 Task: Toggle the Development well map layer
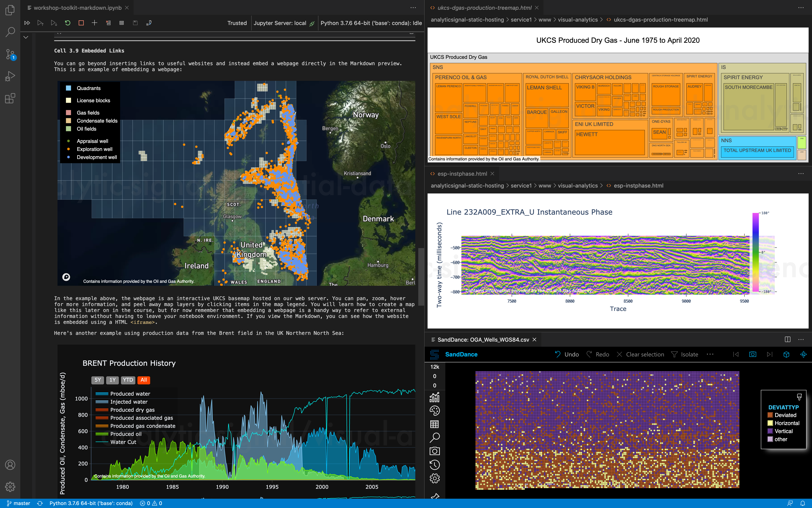pos(92,157)
